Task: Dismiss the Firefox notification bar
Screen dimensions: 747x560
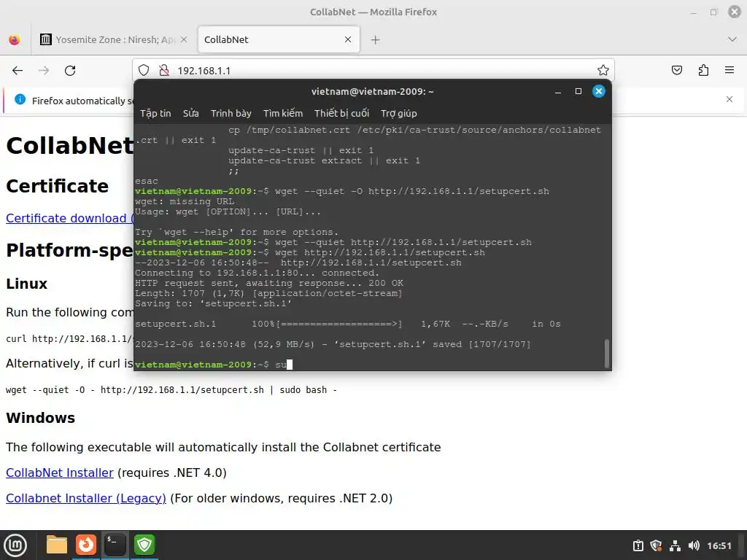Action: click(x=729, y=99)
